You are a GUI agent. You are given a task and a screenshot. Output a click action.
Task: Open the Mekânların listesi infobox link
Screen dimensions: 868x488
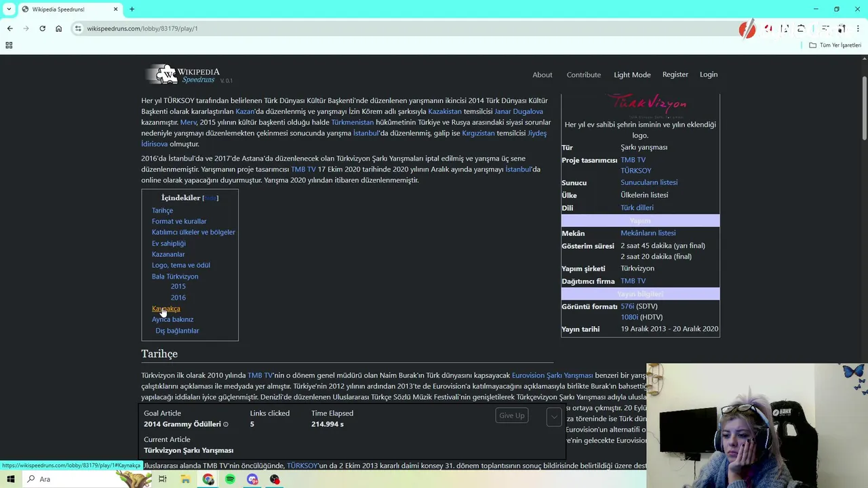coord(648,233)
